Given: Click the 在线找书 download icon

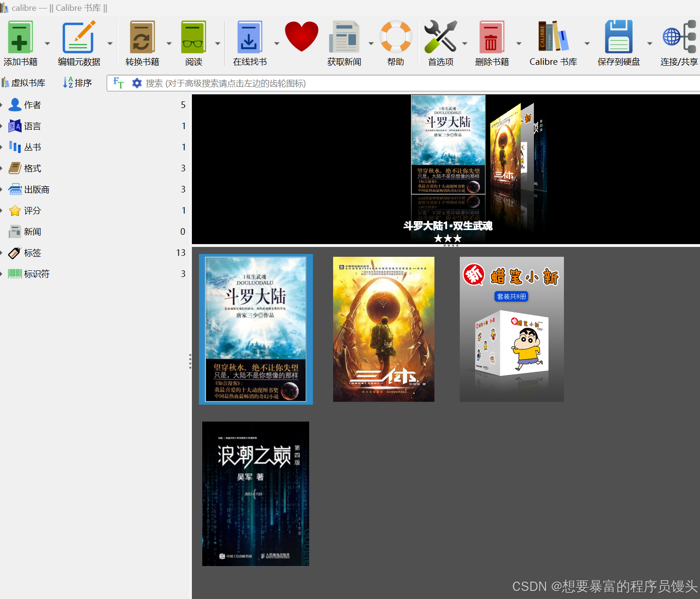Looking at the screenshot, I should pos(250,37).
